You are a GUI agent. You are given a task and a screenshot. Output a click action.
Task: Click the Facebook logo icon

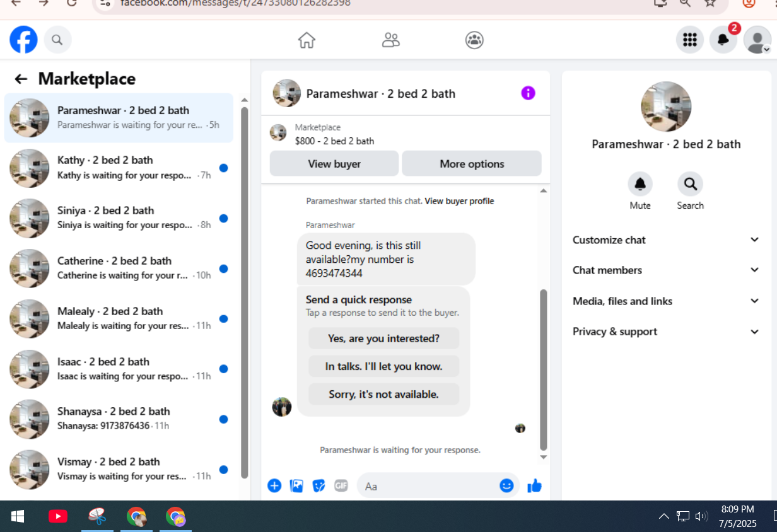[x=23, y=40]
